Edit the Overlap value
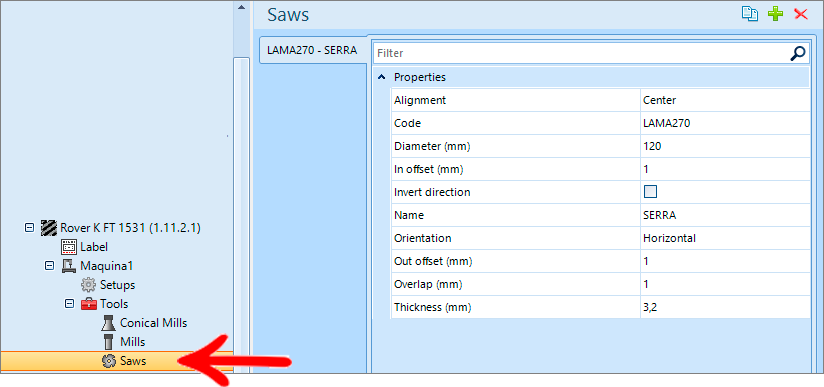This screenshot has width=824, height=387. pyautogui.click(x=725, y=284)
